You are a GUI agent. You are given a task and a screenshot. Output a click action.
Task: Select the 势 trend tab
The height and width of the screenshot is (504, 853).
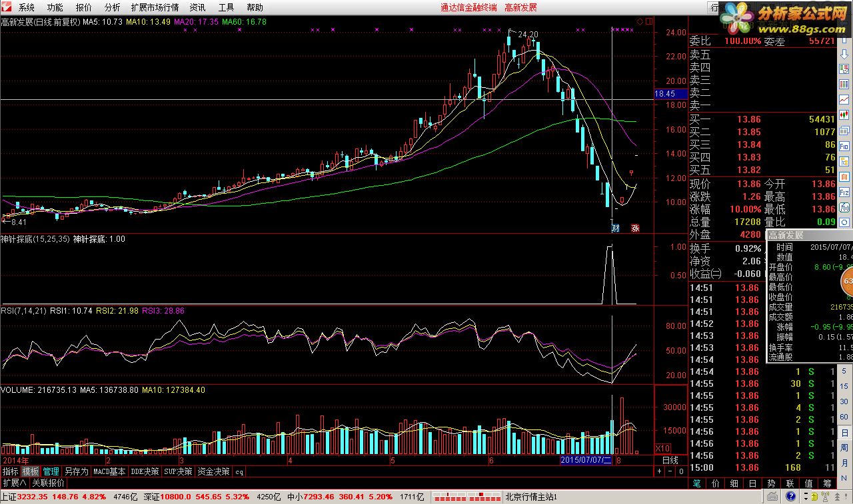pyautogui.click(x=772, y=483)
